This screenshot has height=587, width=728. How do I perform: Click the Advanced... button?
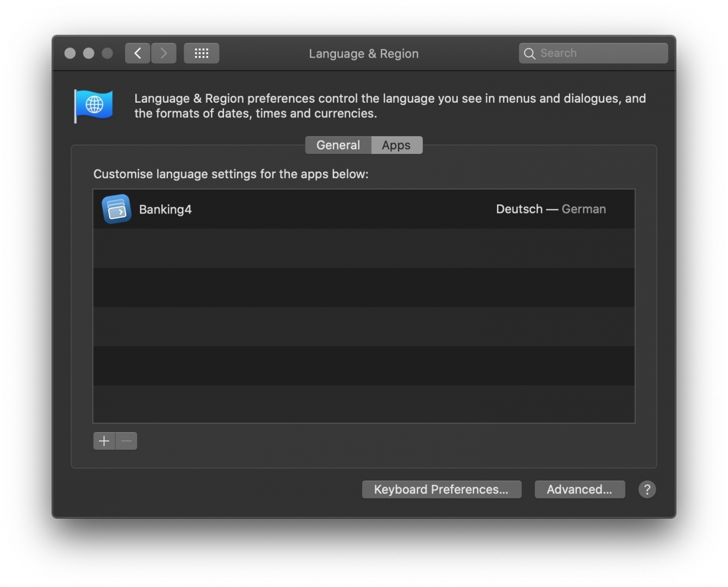point(579,489)
